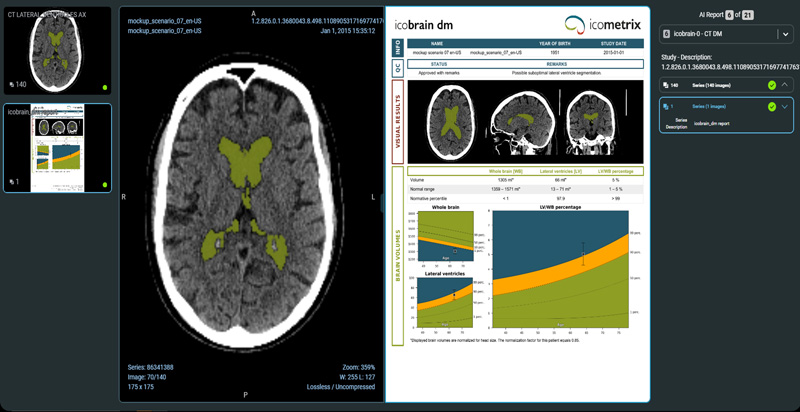Screen dimensions: 800x412
Task: Click the 'Series (1 images)' label
Action: coord(709,107)
